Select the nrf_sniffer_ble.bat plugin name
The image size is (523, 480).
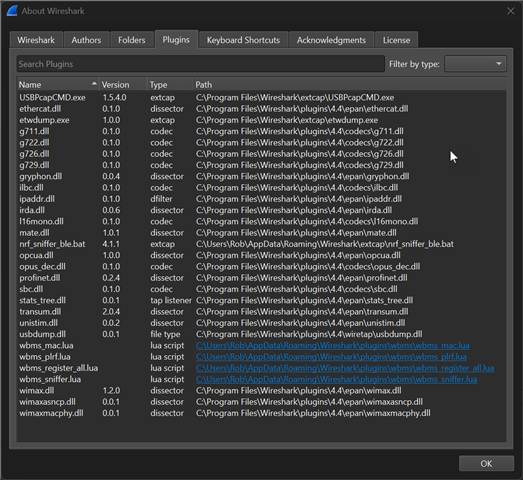52,244
